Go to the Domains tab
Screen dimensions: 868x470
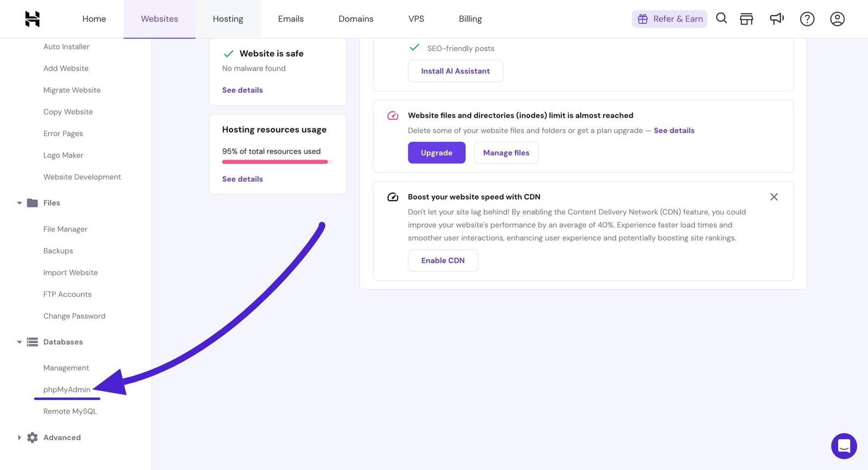pos(356,19)
